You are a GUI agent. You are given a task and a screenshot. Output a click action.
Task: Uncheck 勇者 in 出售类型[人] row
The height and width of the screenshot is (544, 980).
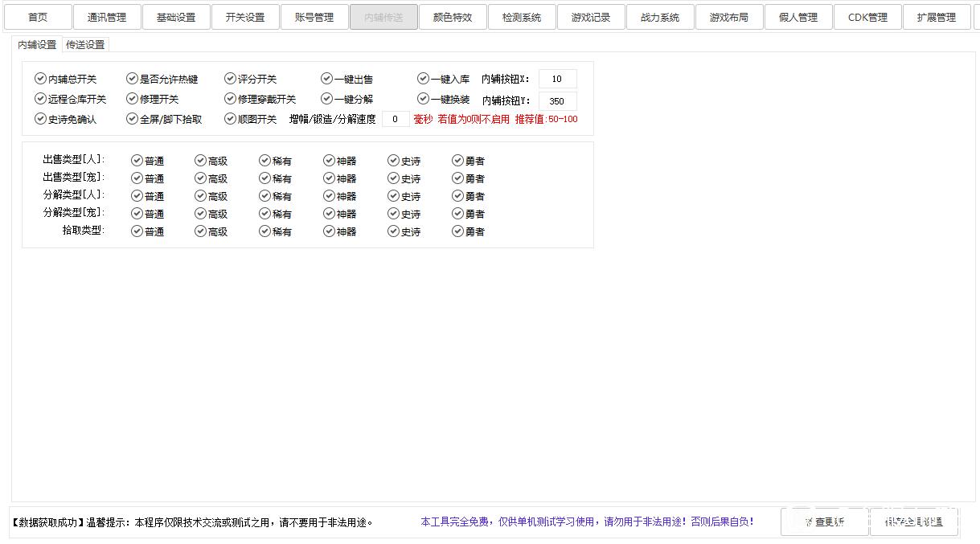point(469,161)
